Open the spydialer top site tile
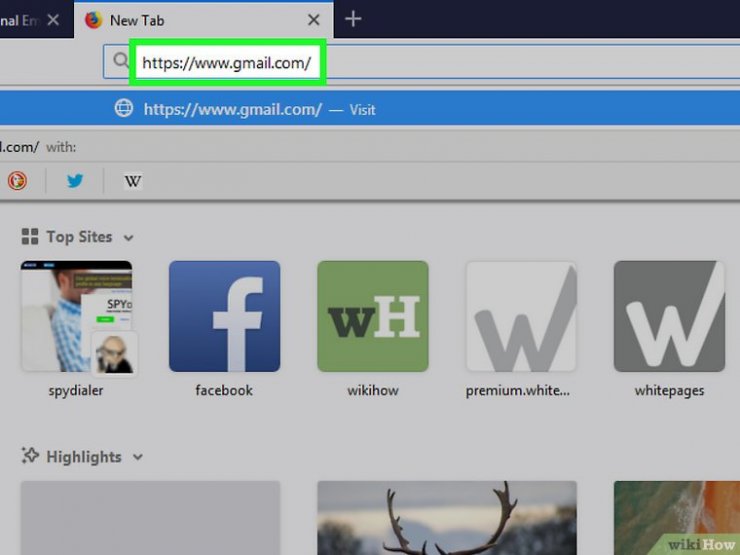740x555 pixels. (76, 316)
